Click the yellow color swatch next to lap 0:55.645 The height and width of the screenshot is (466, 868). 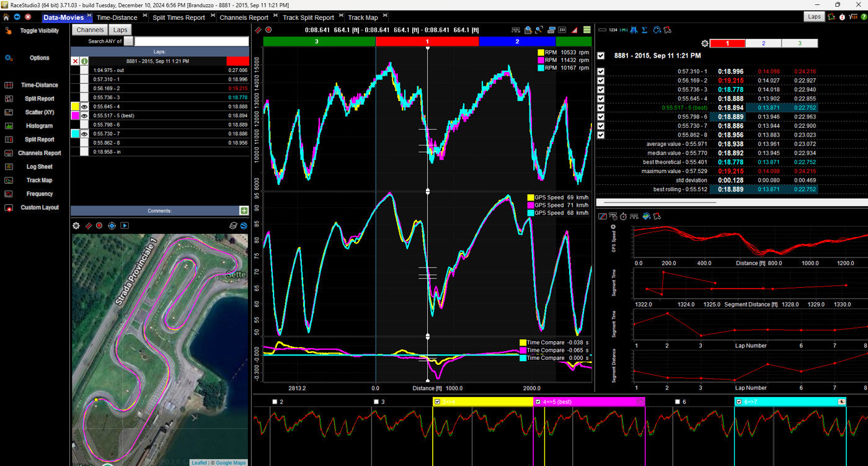coord(76,106)
